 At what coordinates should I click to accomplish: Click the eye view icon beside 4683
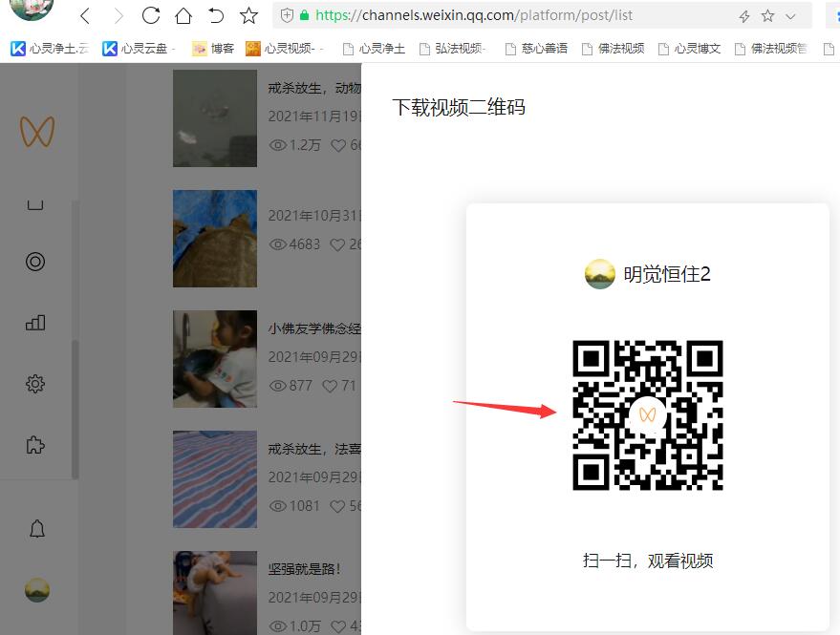(x=277, y=244)
